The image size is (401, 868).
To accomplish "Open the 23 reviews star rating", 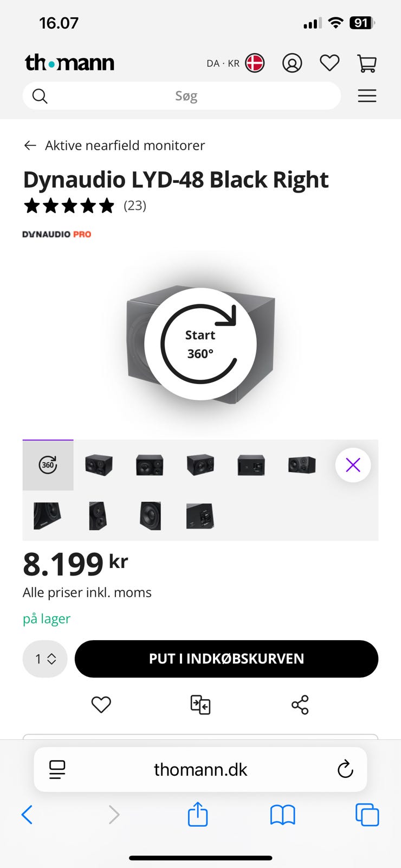I will (x=85, y=206).
